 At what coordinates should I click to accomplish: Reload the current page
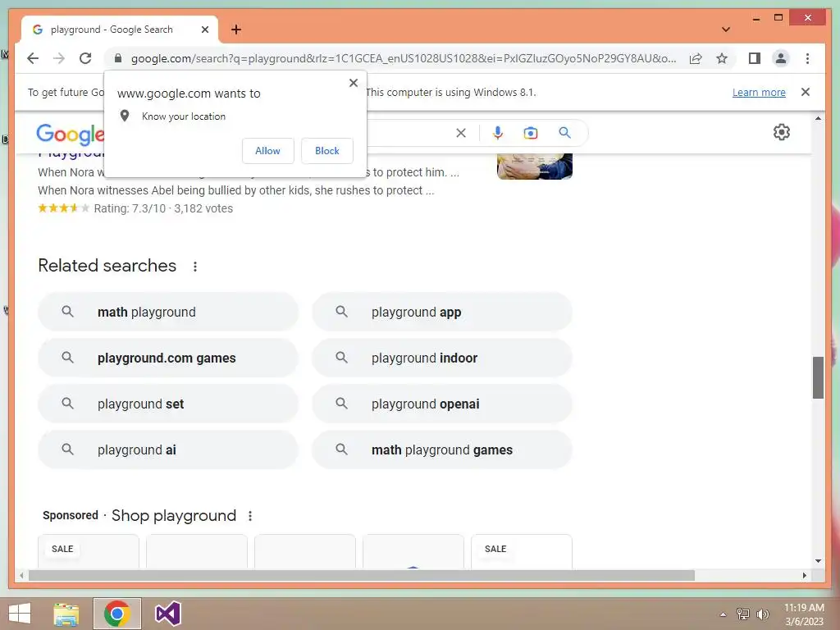point(85,58)
